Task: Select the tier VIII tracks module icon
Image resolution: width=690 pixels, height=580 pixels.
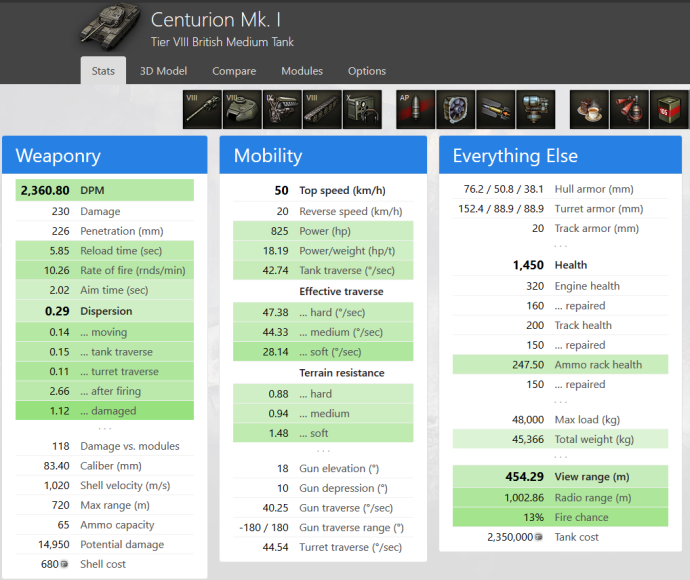Action: tap(322, 110)
